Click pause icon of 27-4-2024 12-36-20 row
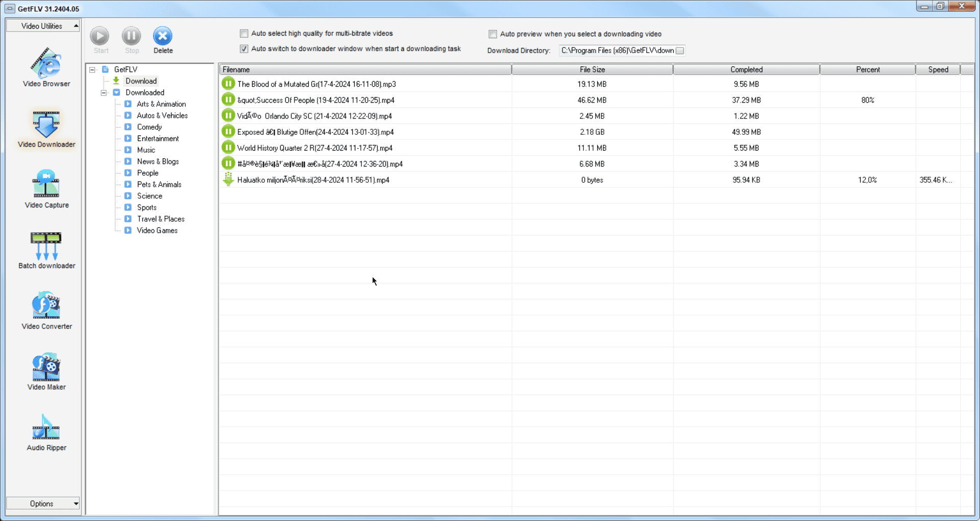Viewport: 980px width, 521px height. [x=228, y=163]
